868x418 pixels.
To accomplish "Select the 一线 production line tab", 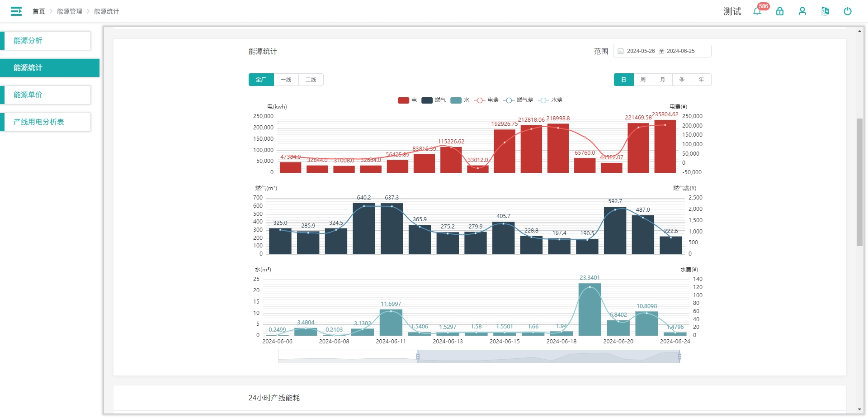I will (286, 80).
